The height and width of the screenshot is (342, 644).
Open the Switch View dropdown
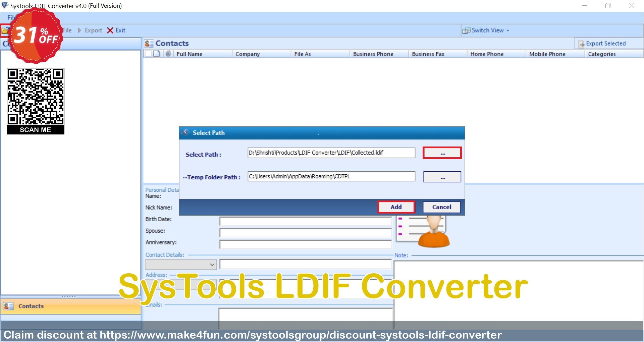[x=486, y=31]
